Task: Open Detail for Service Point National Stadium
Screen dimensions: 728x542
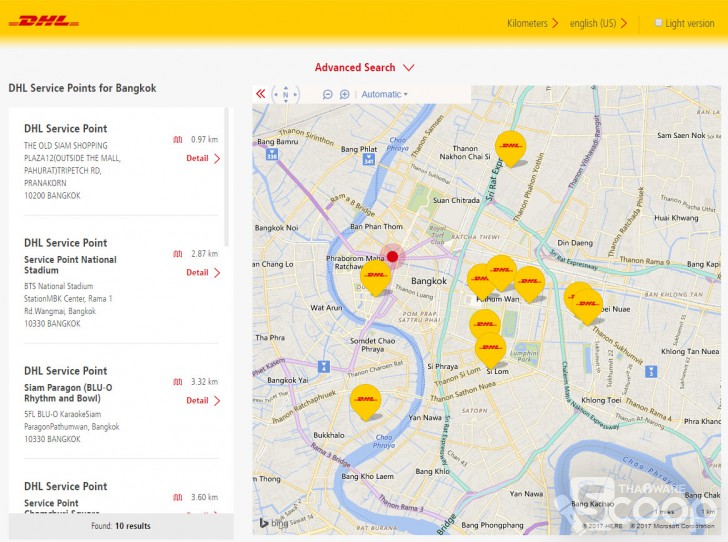Action: (x=203, y=273)
